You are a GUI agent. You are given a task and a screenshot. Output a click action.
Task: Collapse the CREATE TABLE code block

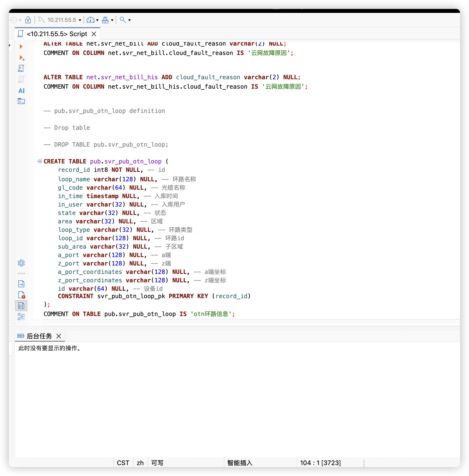coord(40,161)
